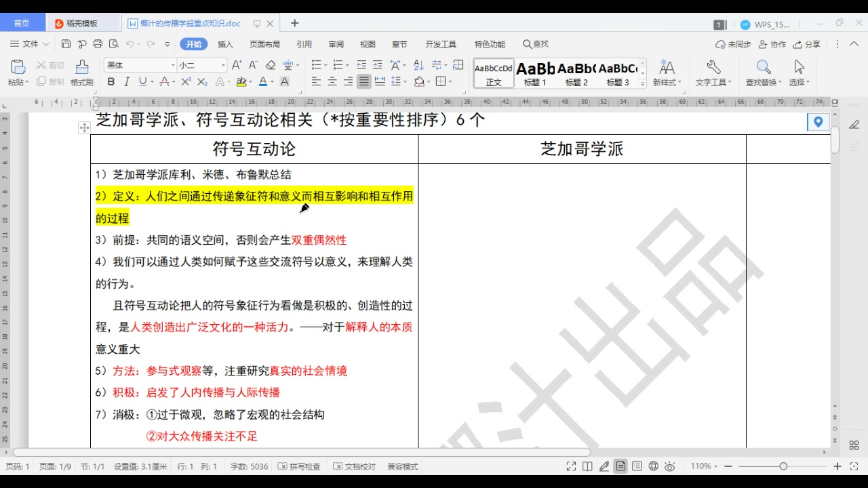Switch to web layout globe icon

654,466
